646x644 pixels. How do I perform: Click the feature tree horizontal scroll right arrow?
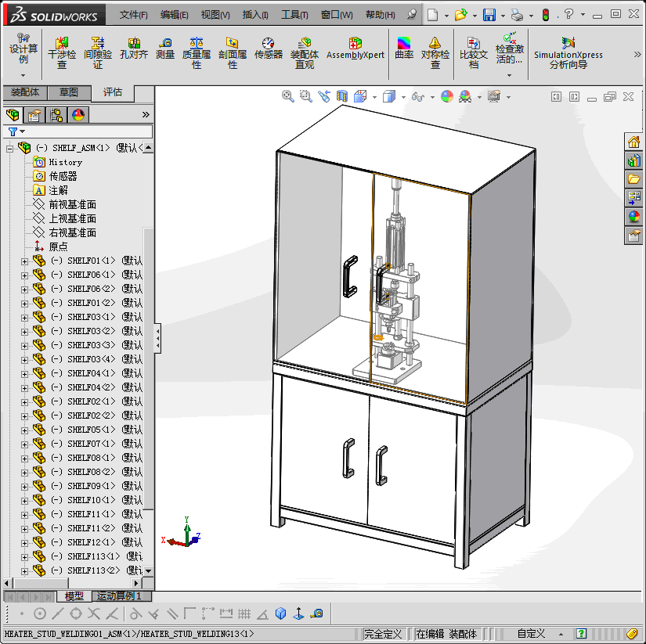tap(136, 583)
